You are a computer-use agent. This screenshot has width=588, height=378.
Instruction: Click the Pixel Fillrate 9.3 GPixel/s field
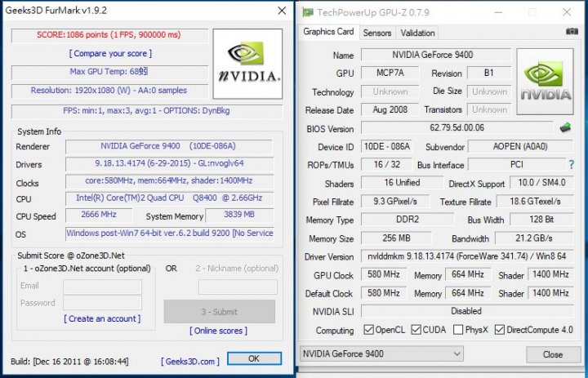click(395, 202)
